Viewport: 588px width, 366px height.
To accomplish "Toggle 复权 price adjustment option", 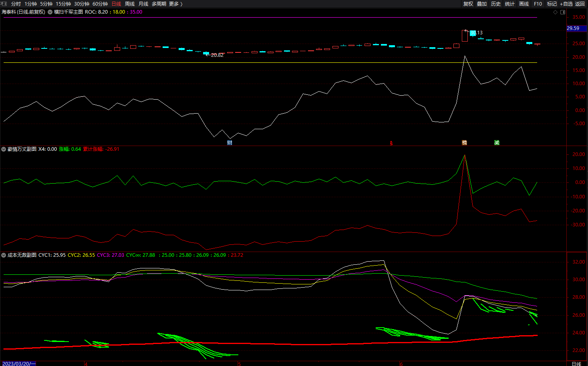I will click(x=468, y=4).
